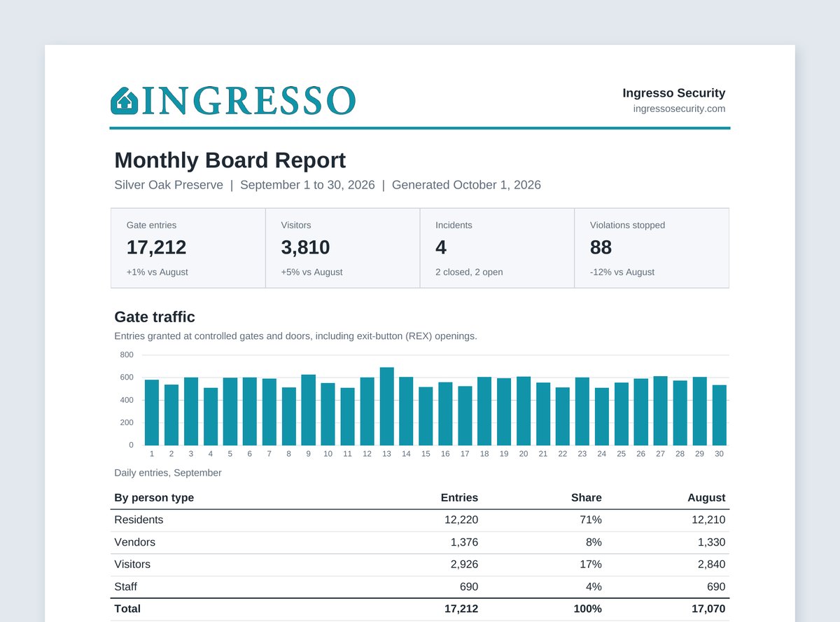Viewport: 840px width, 622px height.
Task: Click the 800 y-axis label
Action: [x=127, y=354]
